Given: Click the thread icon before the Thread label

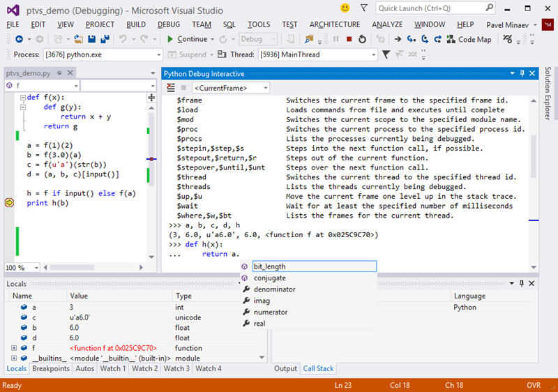Looking at the screenshot, I should 222,54.
